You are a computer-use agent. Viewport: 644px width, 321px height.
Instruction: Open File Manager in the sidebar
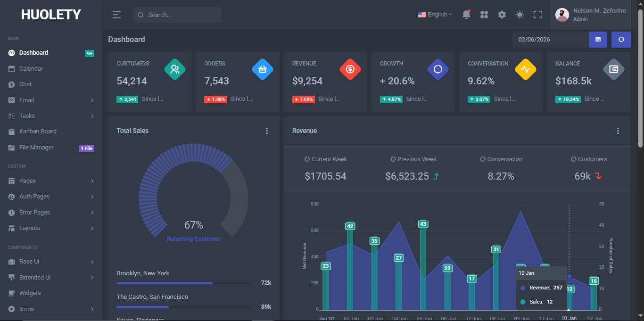pyautogui.click(x=36, y=148)
